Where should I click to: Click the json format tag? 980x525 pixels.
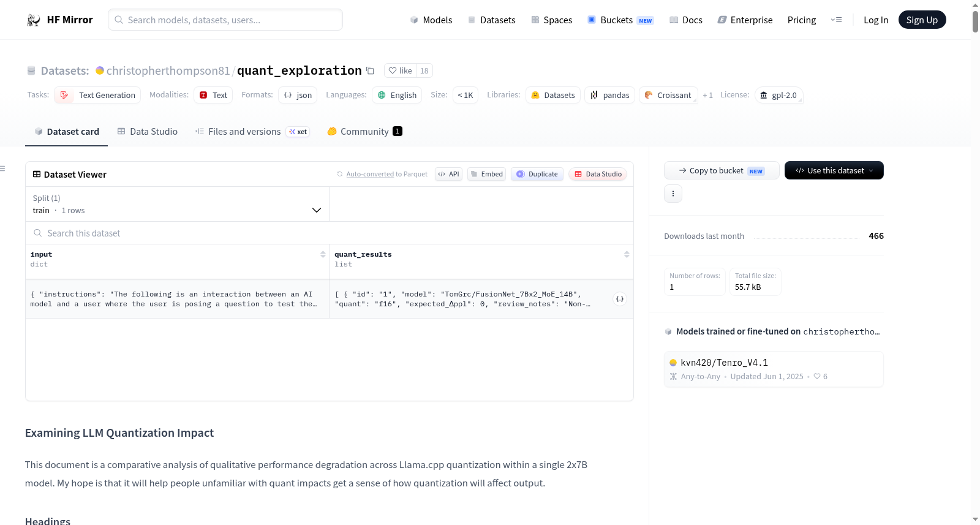(298, 95)
